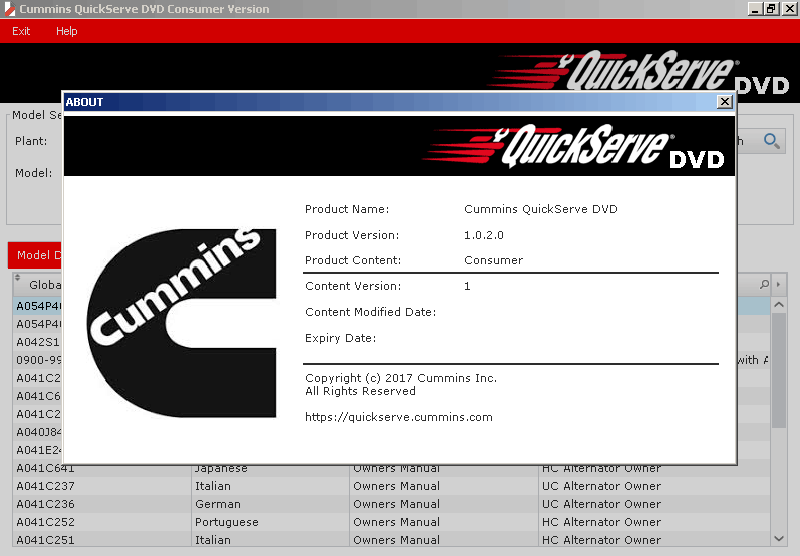Screen dimensions: 800x556
Task: Select partially hidden row A042S1
Action: coord(38,342)
